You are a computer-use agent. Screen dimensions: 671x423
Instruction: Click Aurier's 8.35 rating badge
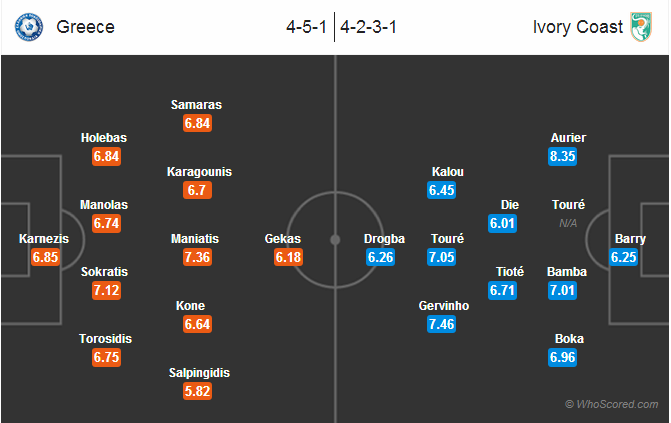562,156
